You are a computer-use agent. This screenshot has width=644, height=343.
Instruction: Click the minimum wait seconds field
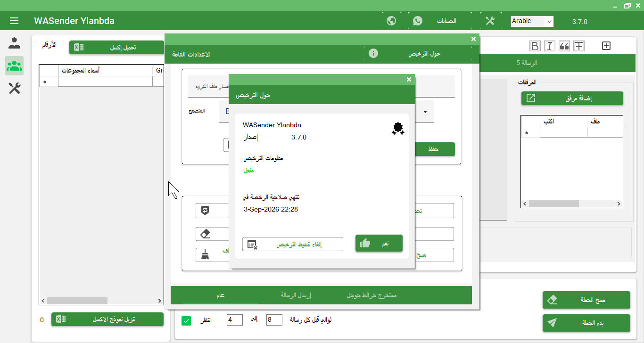click(x=234, y=320)
